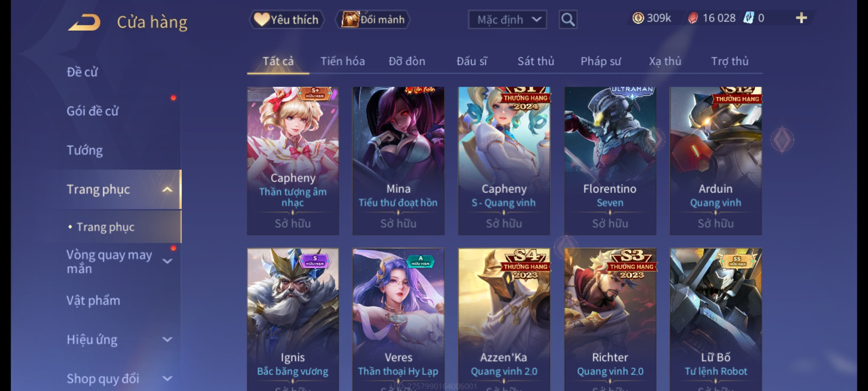Select the Mina Tiểu thư đoạt hồn card
The image size is (868, 391).
[x=398, y=161]
